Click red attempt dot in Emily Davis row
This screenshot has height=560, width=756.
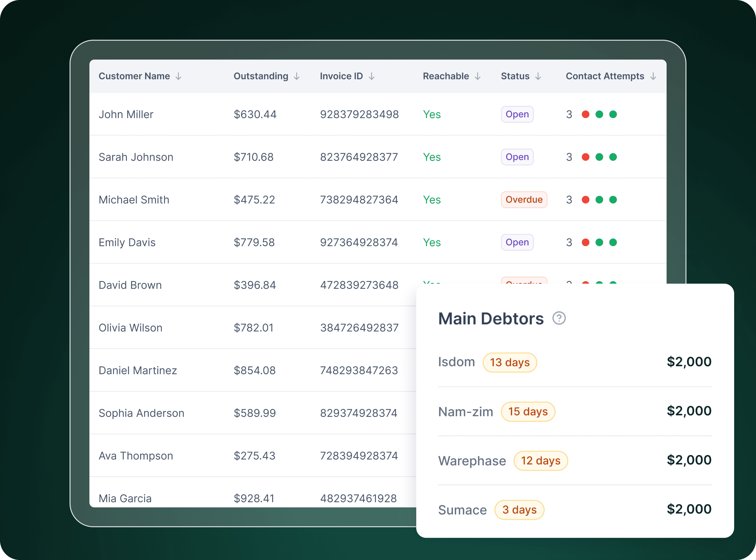[x=585, y=242]
